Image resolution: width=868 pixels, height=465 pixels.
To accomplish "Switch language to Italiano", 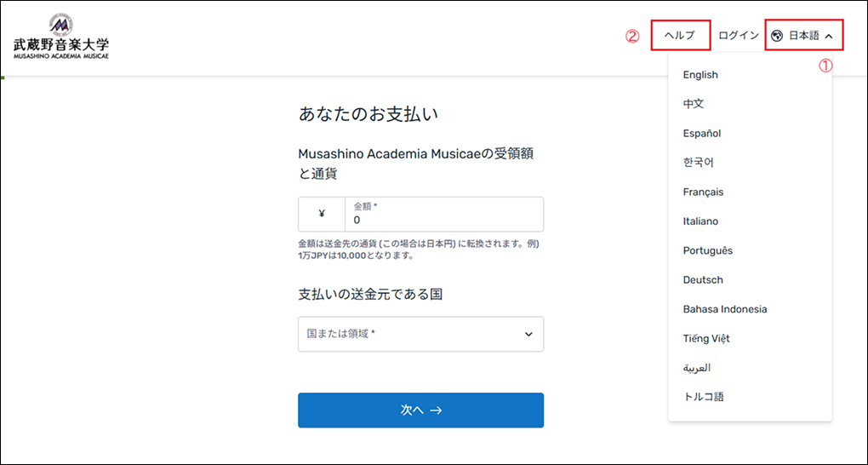I will coord(700,221).
